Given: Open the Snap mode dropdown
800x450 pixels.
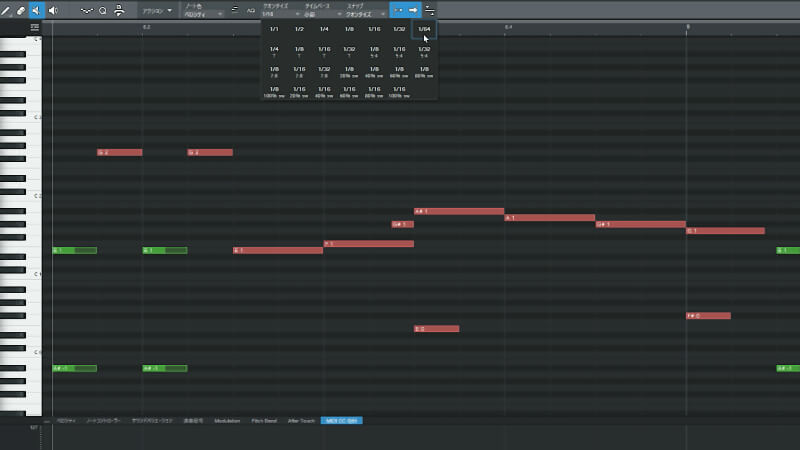Looking at the screenshot, I should pyautogui.click(x=365, y=14).
